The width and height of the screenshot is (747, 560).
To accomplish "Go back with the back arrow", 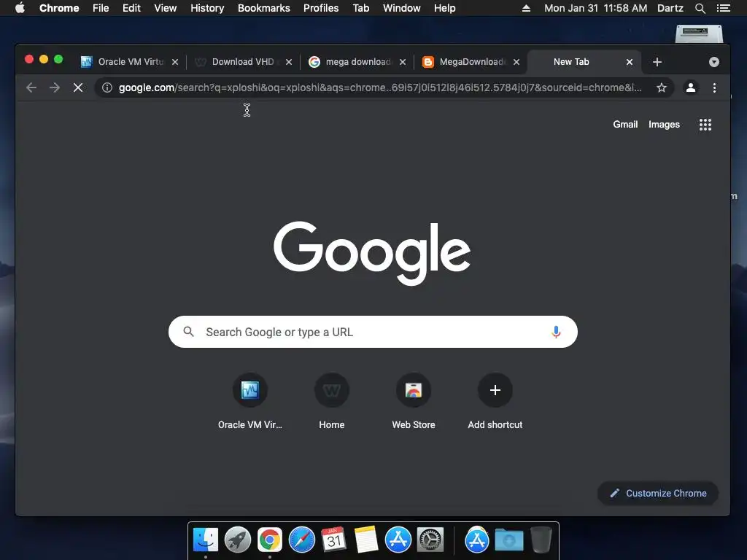I will [x=31, y=87].
